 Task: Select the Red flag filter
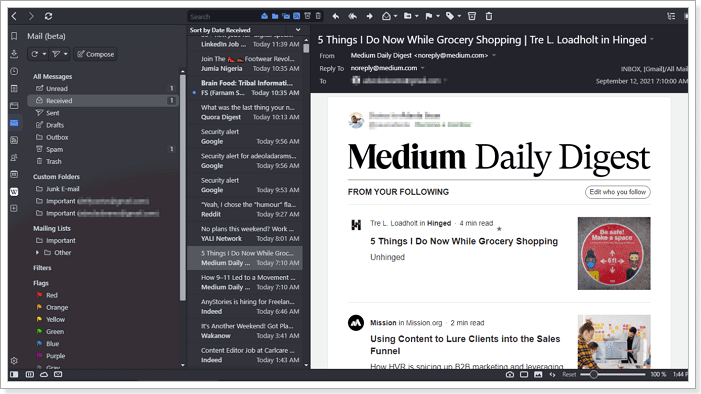(x=104, y=295)
